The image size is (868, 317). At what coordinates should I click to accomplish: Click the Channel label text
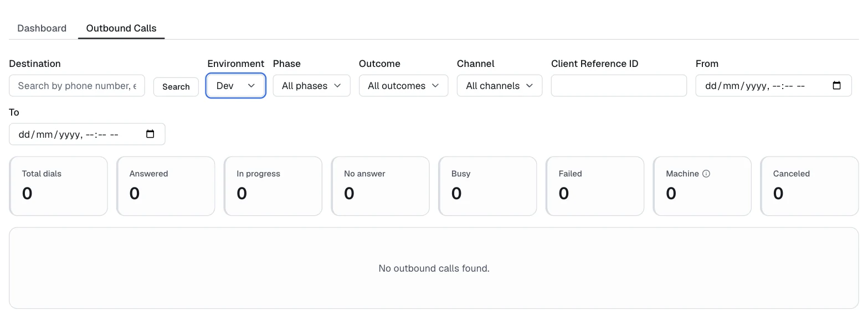pos(476,64)
